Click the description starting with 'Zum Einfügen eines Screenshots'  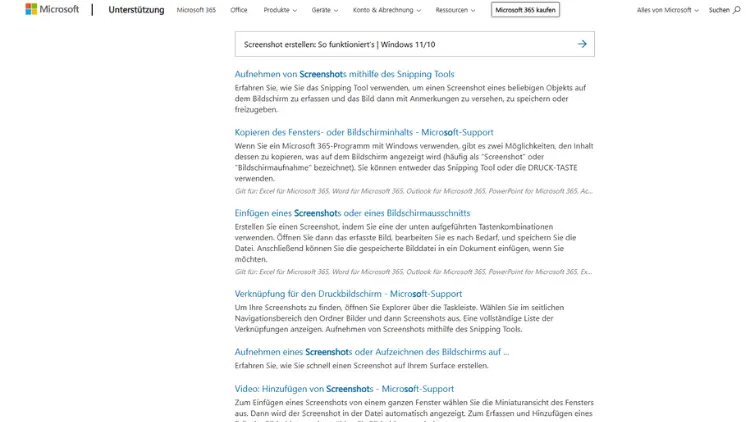(x=414, y=411)
